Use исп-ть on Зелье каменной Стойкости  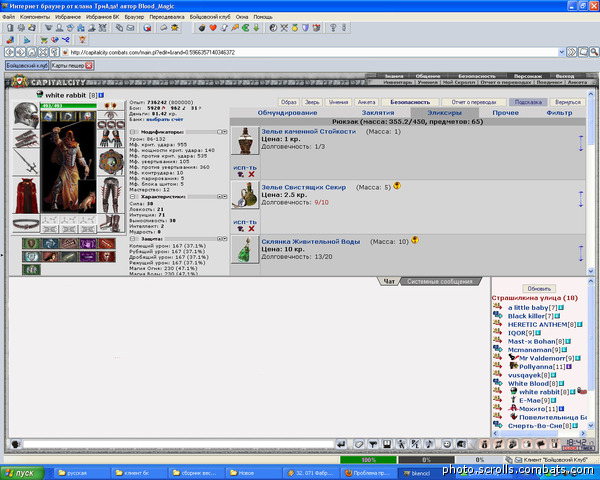coord(245,168)
